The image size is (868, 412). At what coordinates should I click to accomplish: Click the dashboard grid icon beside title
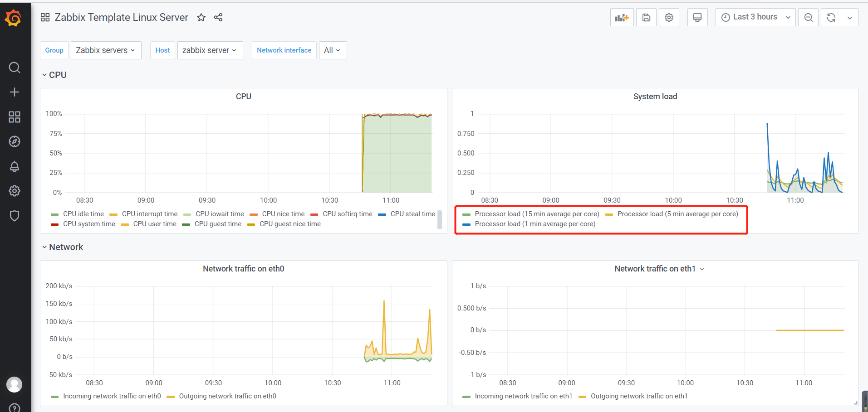pos(45,17)
